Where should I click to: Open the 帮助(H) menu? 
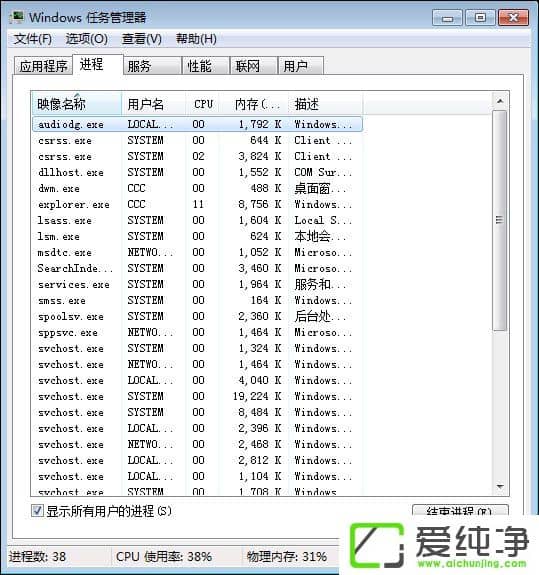point(196,39)
